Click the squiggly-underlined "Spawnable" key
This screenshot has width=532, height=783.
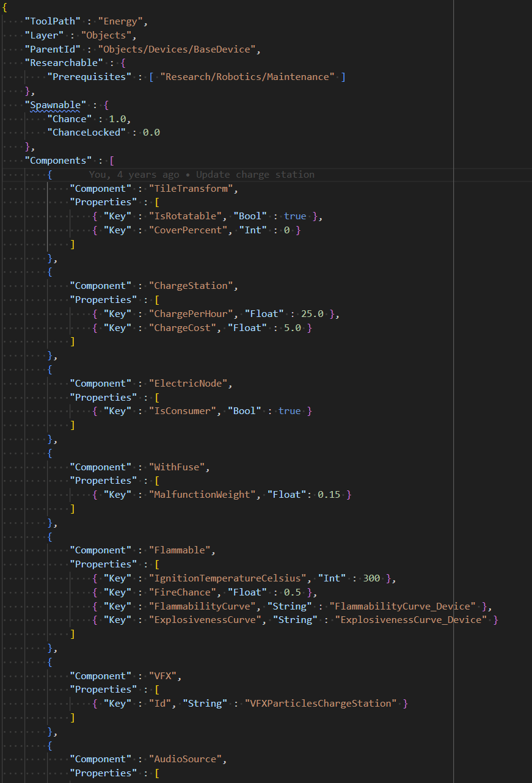click(55, 105)
